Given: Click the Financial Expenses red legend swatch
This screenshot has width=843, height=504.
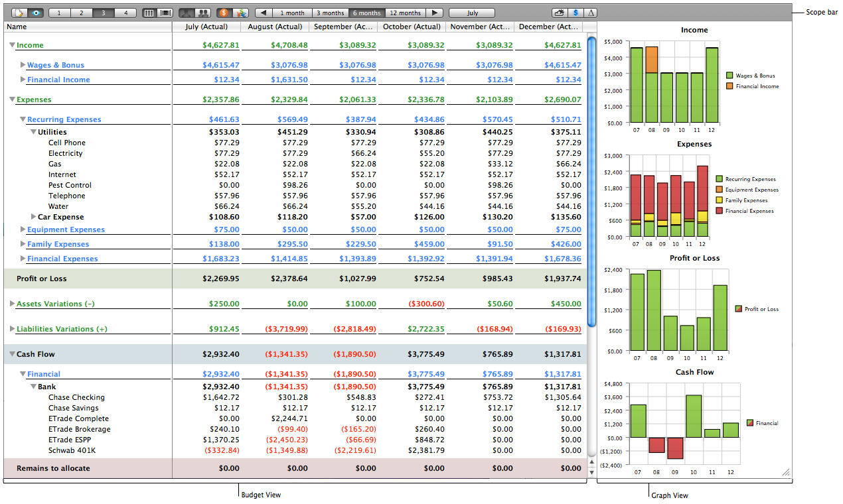Looking at the screenshot, I should pos(719,211).
